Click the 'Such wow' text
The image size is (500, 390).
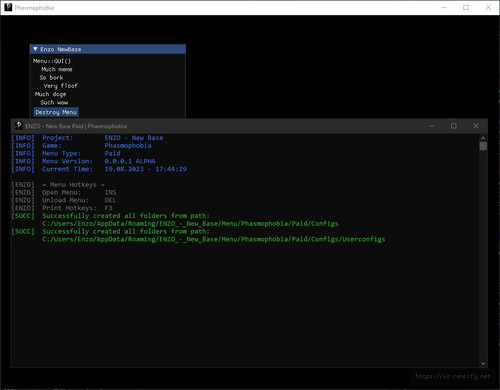pyautogui.click(x=54, y=103)
